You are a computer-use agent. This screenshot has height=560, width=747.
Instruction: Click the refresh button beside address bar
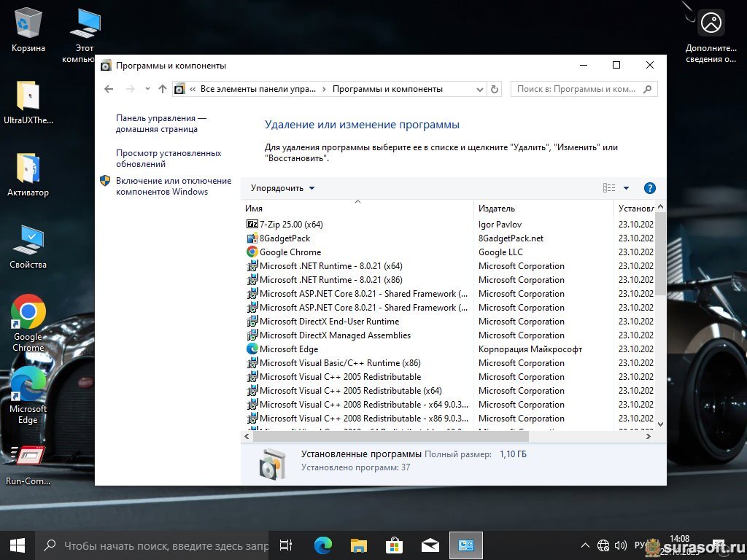[x=495, y=89]
